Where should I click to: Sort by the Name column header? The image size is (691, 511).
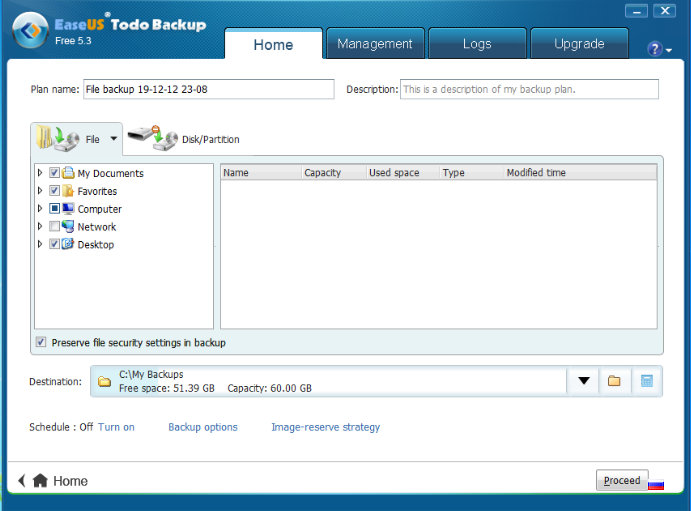[260, 172]
